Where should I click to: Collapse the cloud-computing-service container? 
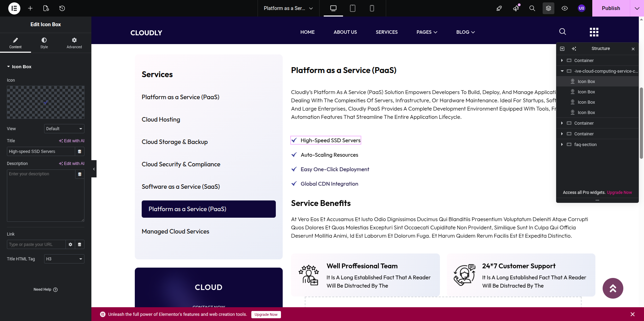pyautogui.click(x=562, y=71)
